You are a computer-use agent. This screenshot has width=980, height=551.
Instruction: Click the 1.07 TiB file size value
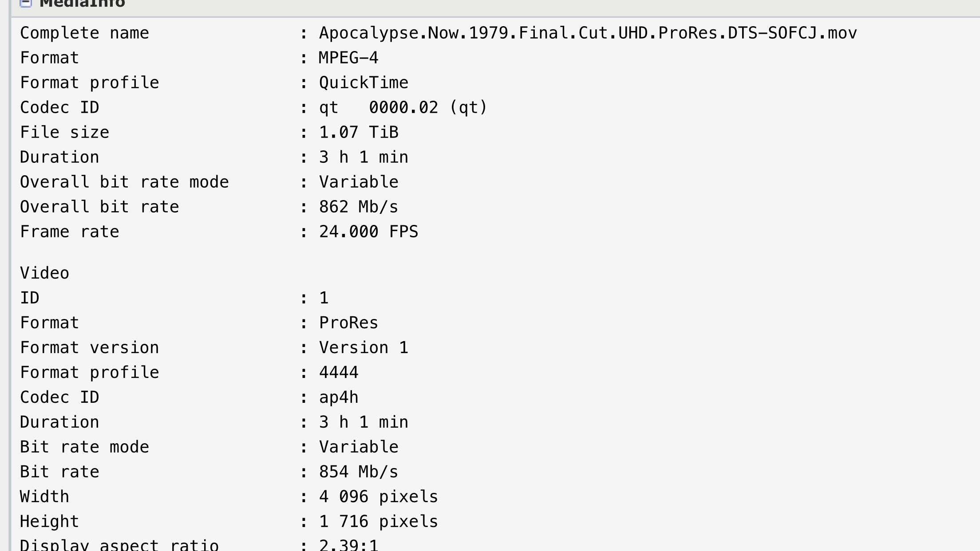359,133
